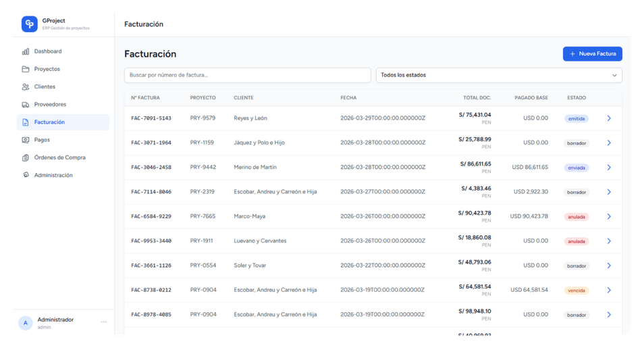Click the Clientes people icon
The image size is (644, 348).
point(26,86)
